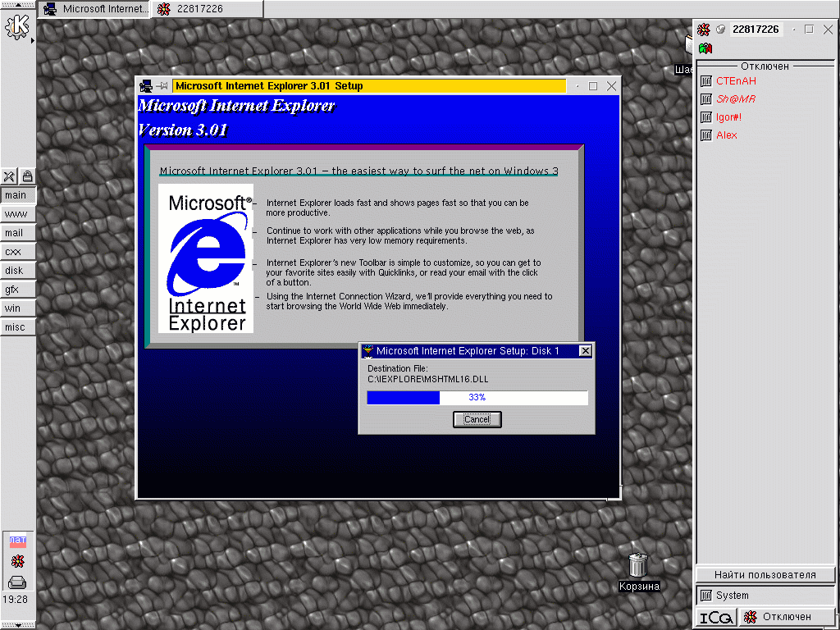Select contact CTEnAH in the ICQ list
This screenshot has width=840, height=630.
click(736, 81)
